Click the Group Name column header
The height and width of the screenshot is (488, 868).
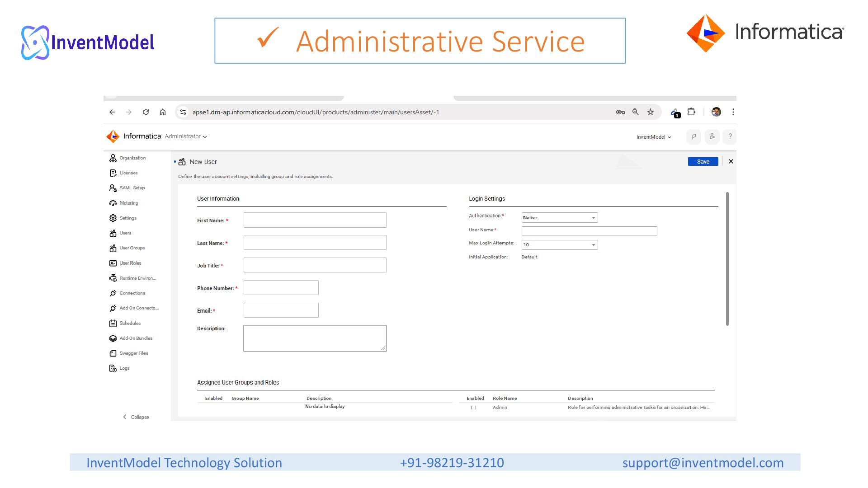tap(245, 399)
